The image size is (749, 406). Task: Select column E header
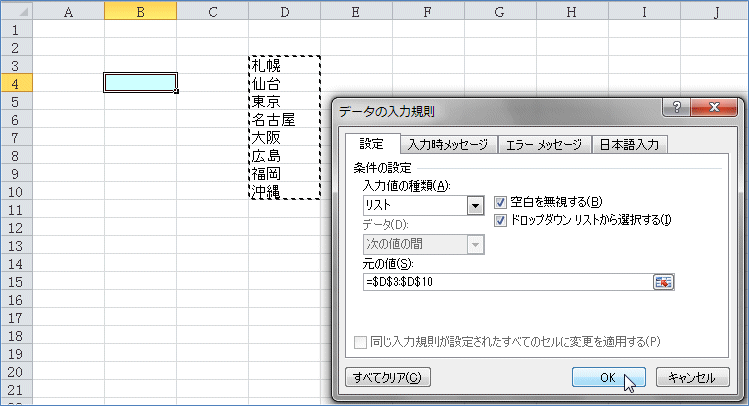click(356, 11)
